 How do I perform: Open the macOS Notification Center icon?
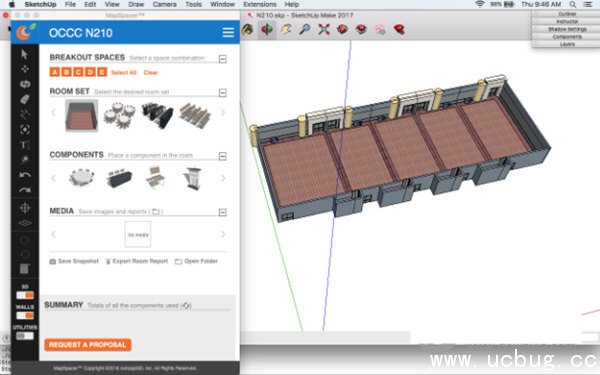(588, 4)
